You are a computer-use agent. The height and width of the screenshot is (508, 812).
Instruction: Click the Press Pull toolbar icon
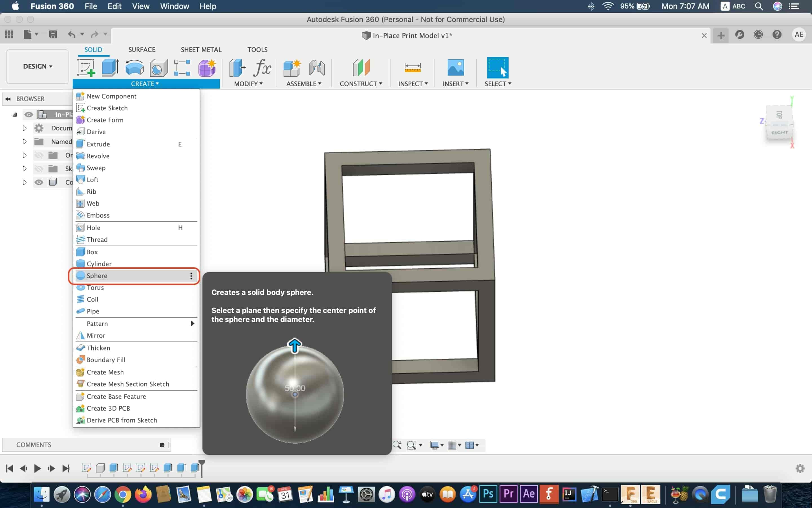(237, 67)
